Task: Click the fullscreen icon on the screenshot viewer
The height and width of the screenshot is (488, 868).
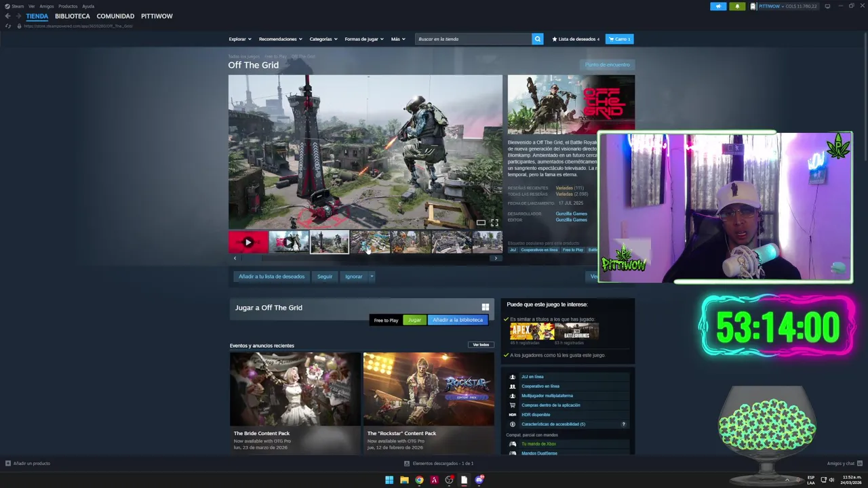Action: coord(494,222)
